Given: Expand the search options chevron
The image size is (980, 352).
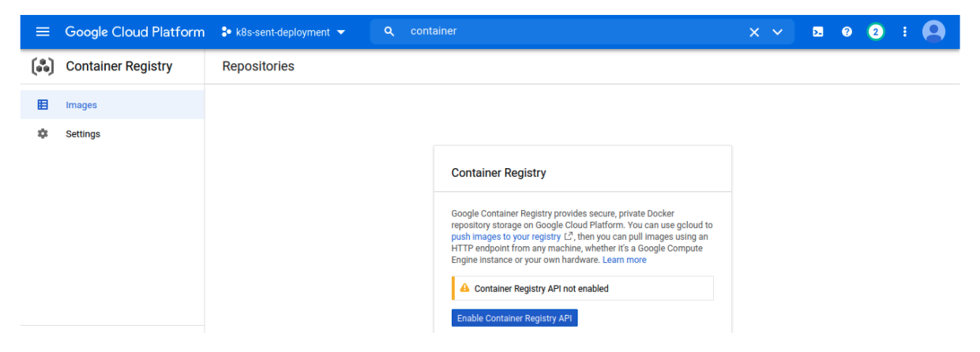Looking at the screenshot, I should 778,32.
